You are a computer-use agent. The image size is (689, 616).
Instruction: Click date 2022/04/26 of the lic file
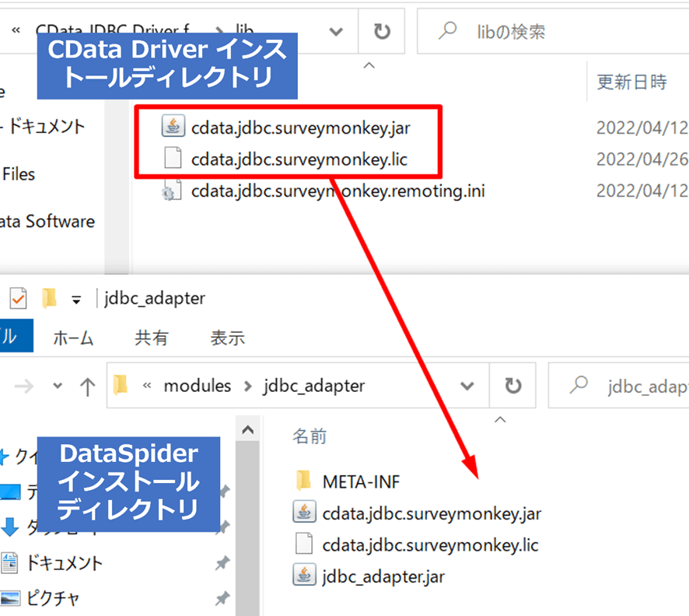coord(642,159)
